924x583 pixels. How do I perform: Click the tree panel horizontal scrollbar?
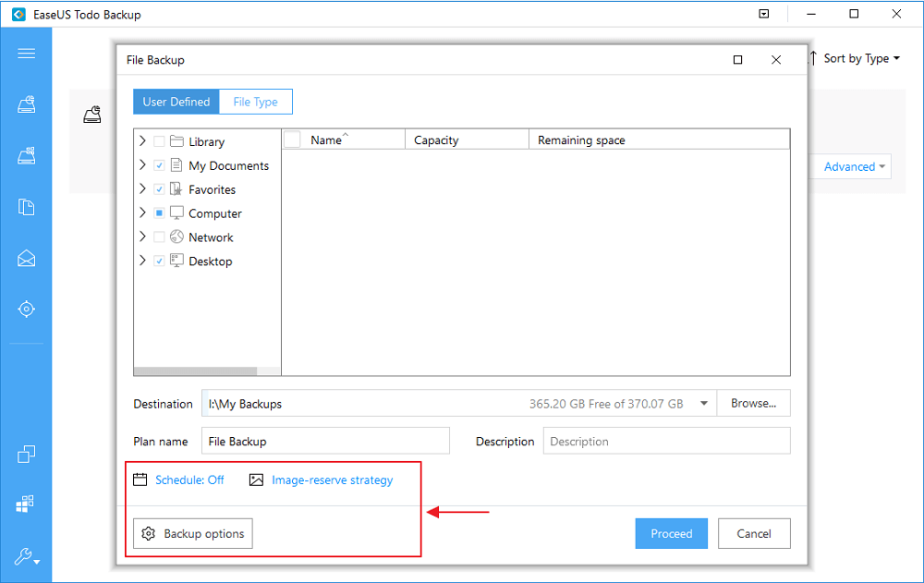click(207, 371)
